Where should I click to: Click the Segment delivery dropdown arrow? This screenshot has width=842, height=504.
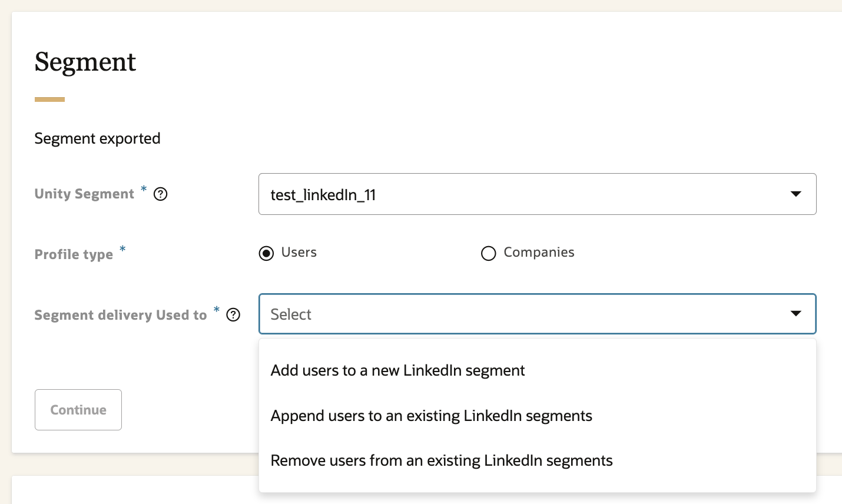[x=796, y=314]
